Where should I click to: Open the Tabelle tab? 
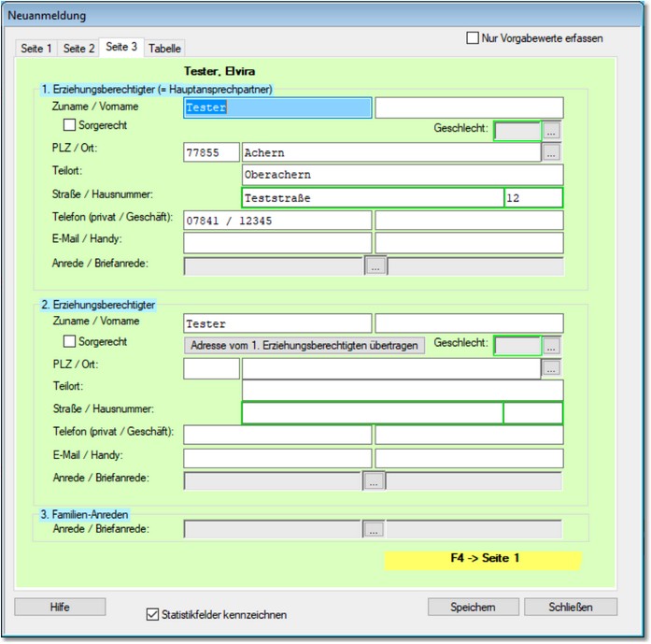tap(165, 48)
